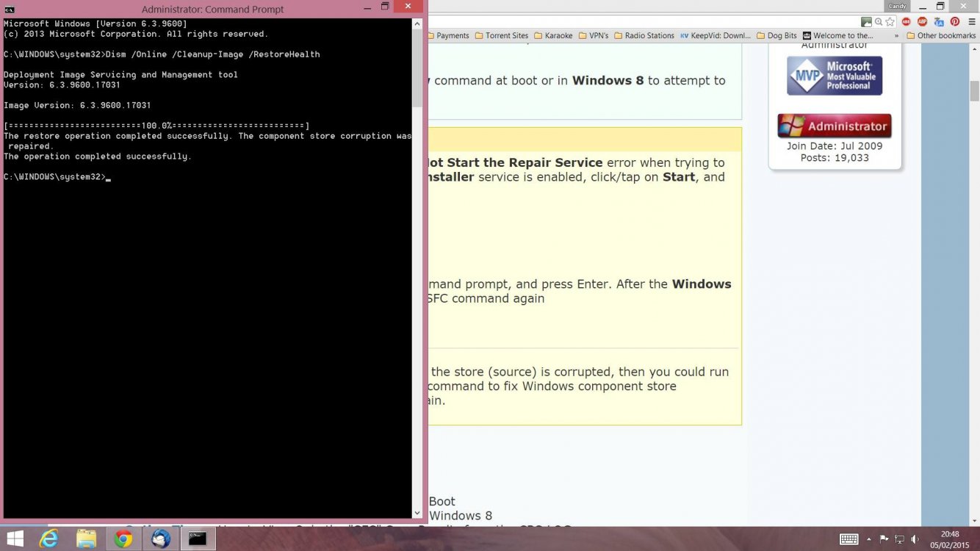Click the Command Prompt vertical scrollbar thumb
The width and height of the screenshot is (980, 551).
click(x=417, y=70)
